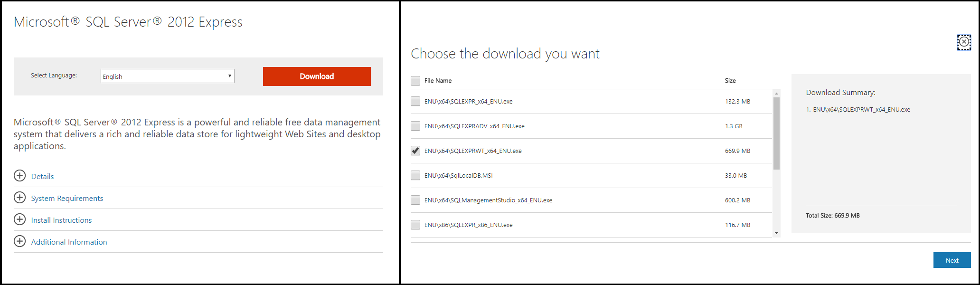Viewport: 980px width, 285px height.
Task: Tick the SqlLocalDB.MSI checkbox
Action: click(415, 175)
